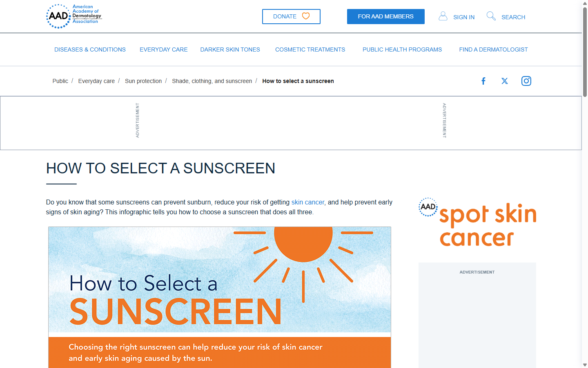The image size is (588, 368).
Task: Follow the skin cancer hyperlink
Action: 308,202
